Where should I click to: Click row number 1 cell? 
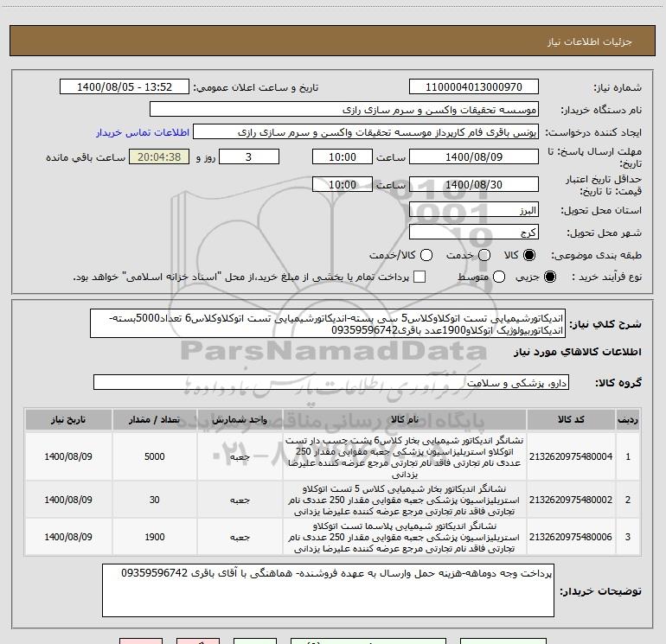(x=628, y=456)
